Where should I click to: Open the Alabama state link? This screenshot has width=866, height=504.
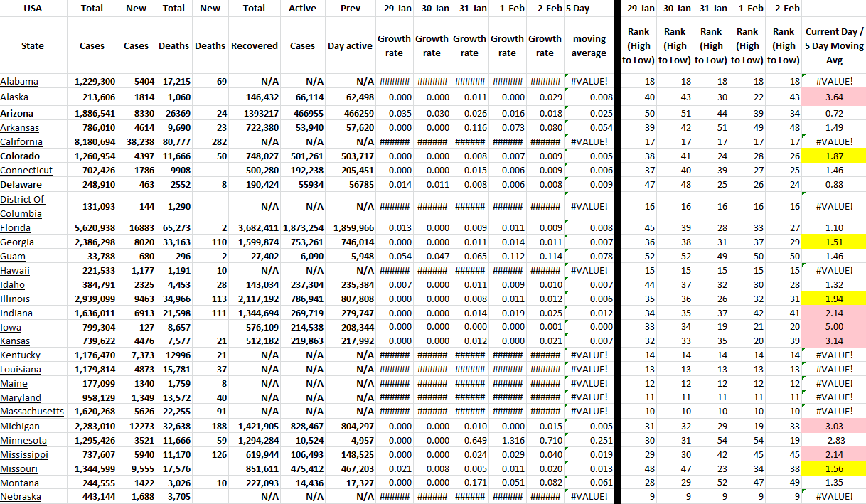(19, 82)
